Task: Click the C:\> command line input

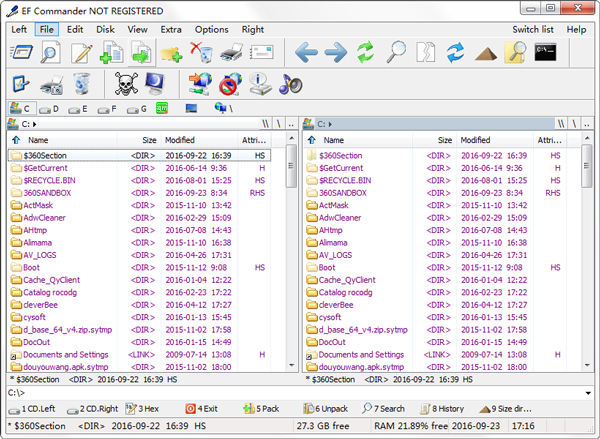Action: [x=295, y=393]
